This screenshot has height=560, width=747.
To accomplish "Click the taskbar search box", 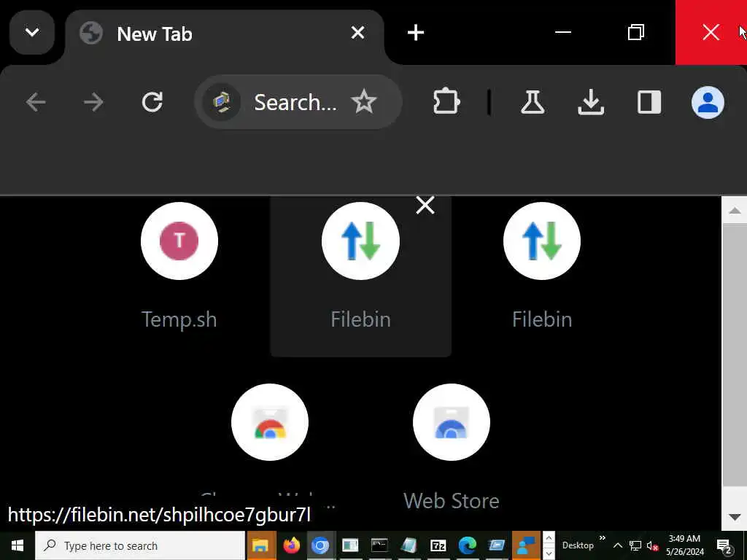I will point(140,545).
